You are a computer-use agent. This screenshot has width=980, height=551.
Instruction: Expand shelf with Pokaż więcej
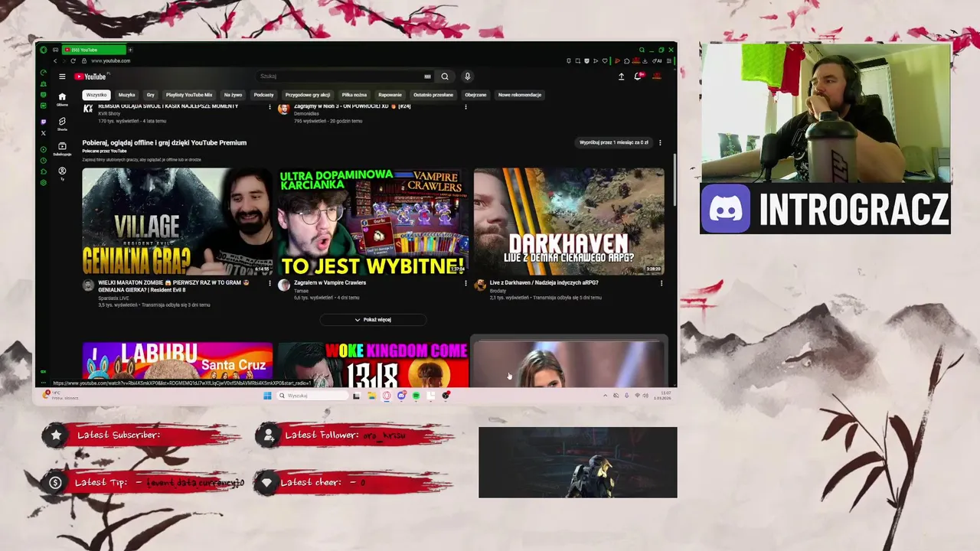[373, 320]
